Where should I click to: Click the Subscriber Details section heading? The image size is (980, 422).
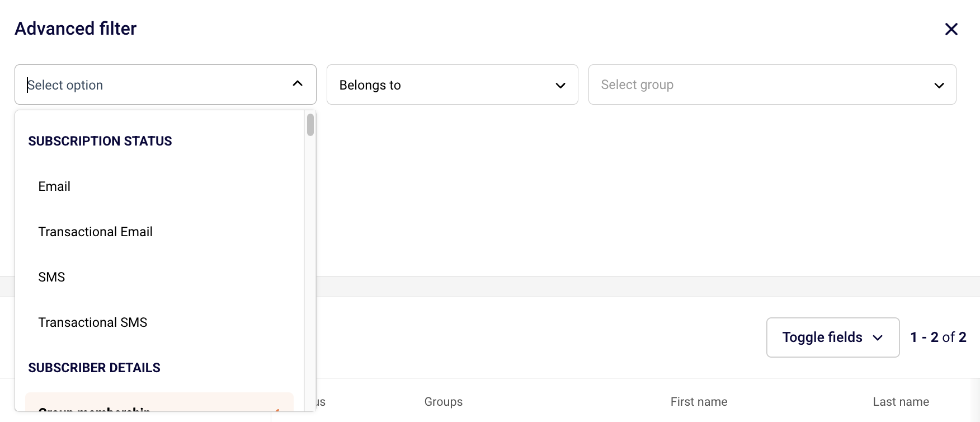[95, 368]
